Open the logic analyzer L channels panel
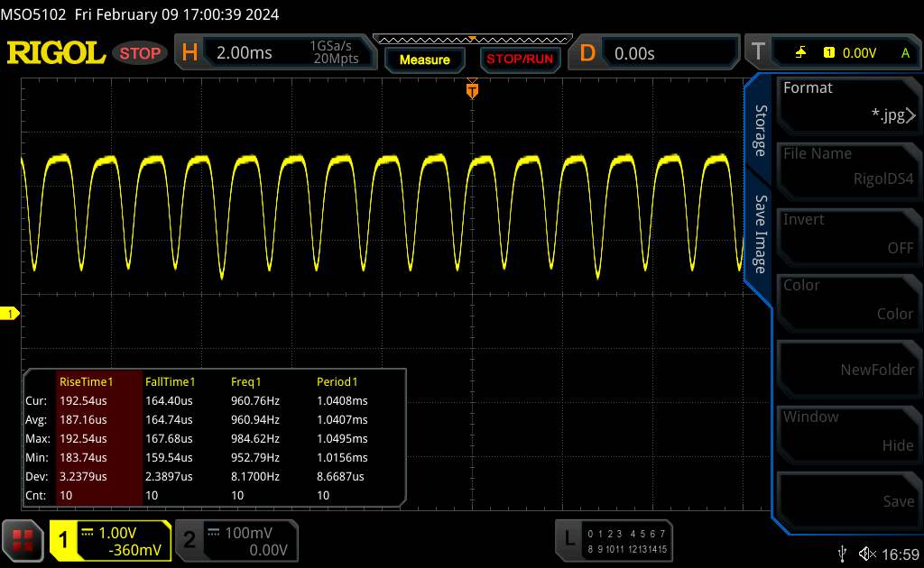The width and height of the screenshot is (924, 568). [x=614, y=540]
